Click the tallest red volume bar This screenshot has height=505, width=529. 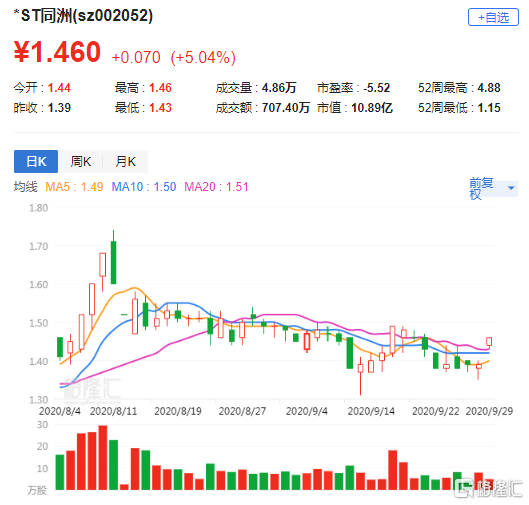(x=103, y=457)
